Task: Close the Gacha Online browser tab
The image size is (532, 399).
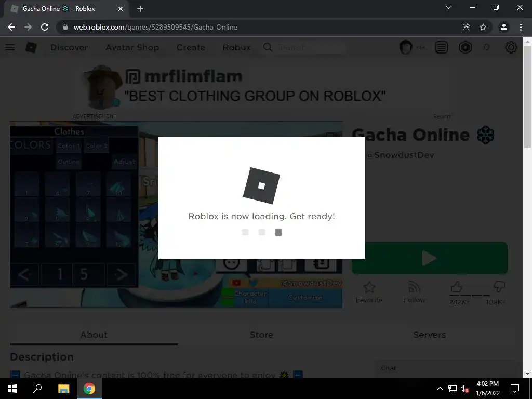Action: coord(121,9)
